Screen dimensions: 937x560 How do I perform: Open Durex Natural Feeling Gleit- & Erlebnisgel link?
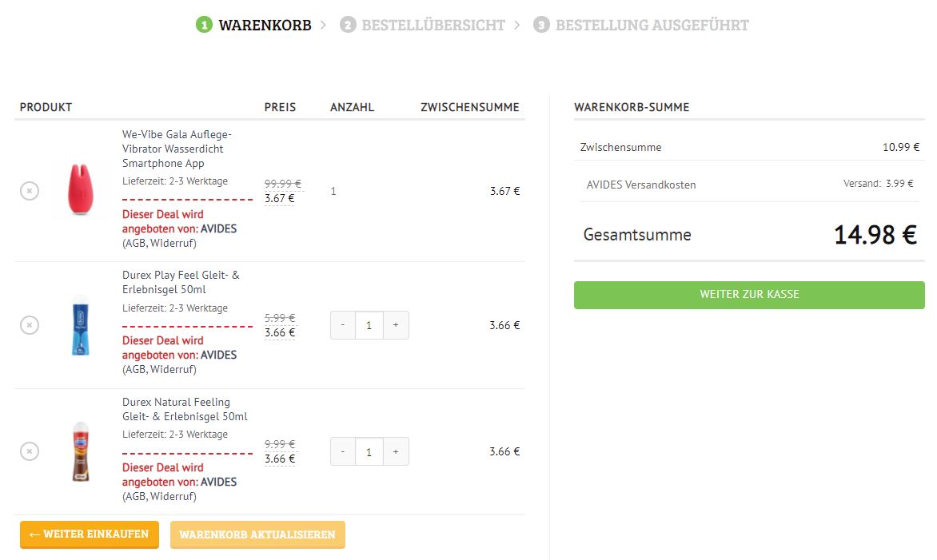click(x=185, y=410)
